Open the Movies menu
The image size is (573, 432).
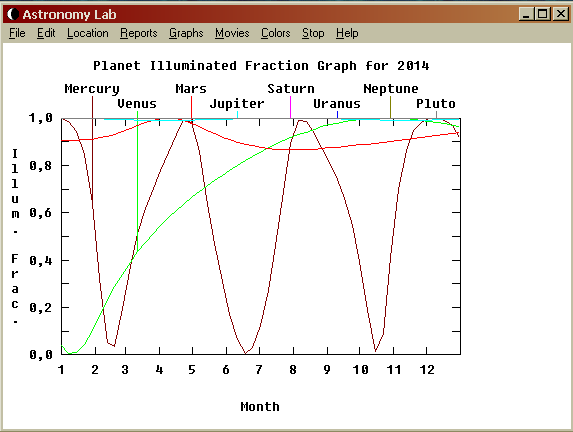pyautogui.click(x=232, y=33)
